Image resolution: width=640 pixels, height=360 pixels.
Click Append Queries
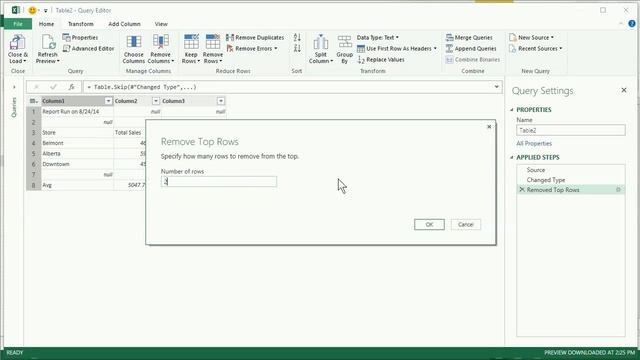pos(471,48)
